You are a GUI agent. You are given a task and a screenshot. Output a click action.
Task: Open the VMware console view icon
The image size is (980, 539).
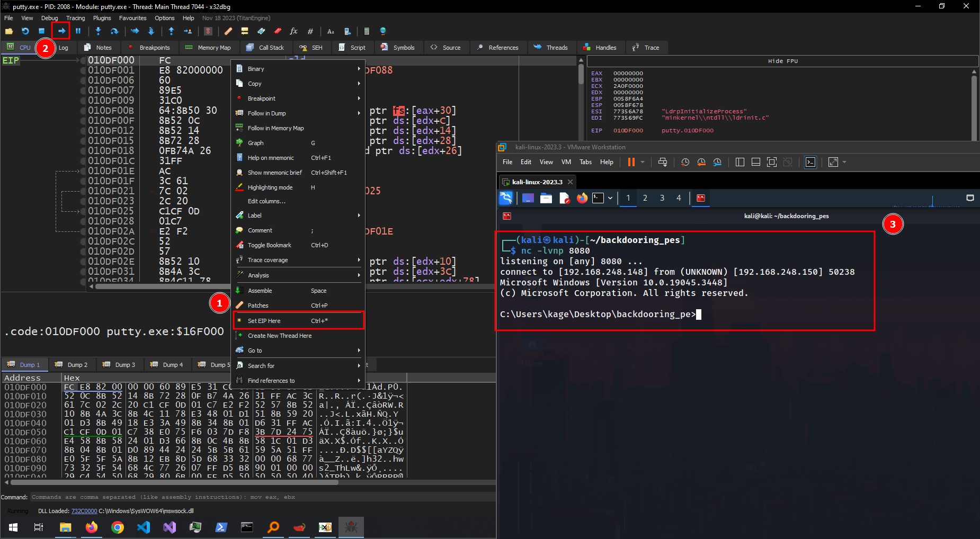click(x=810, y=162)
